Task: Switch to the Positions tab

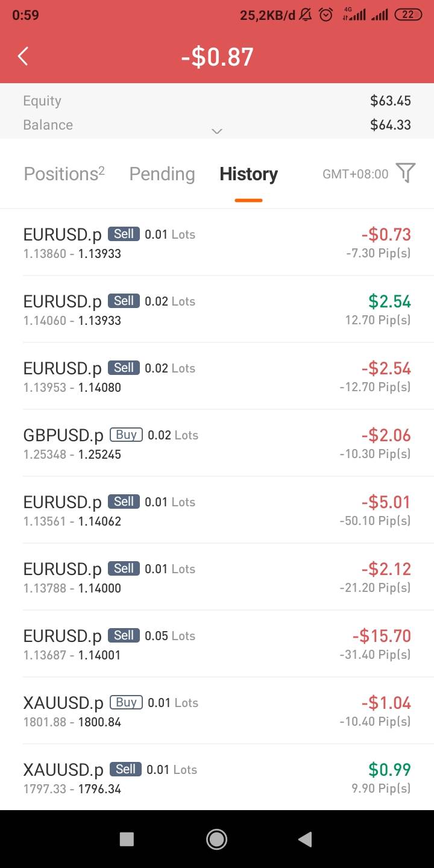Action: coord(64,174)
